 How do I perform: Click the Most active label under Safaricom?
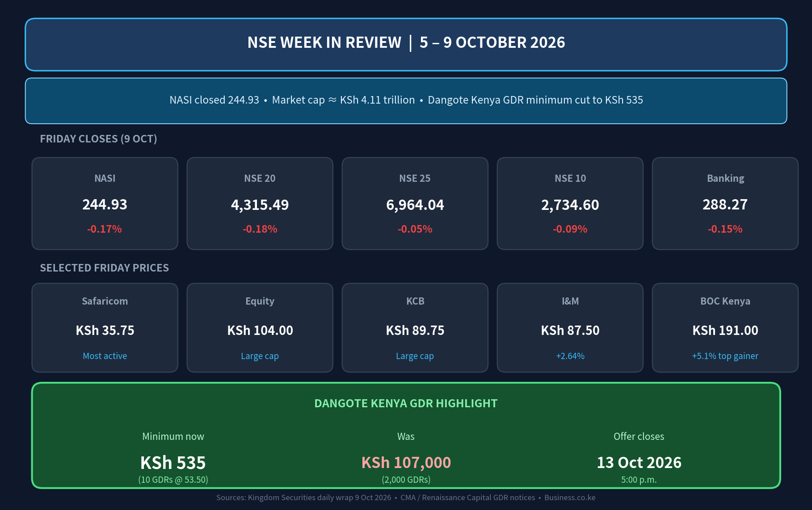click(105, 356)
